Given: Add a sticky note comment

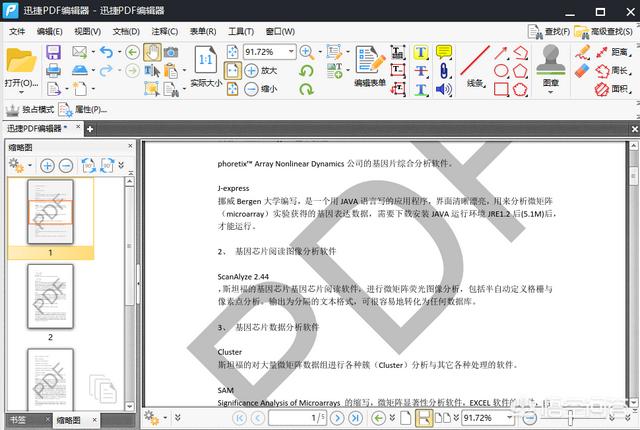Looking at the screenshot, I should (x=444, y=52).
